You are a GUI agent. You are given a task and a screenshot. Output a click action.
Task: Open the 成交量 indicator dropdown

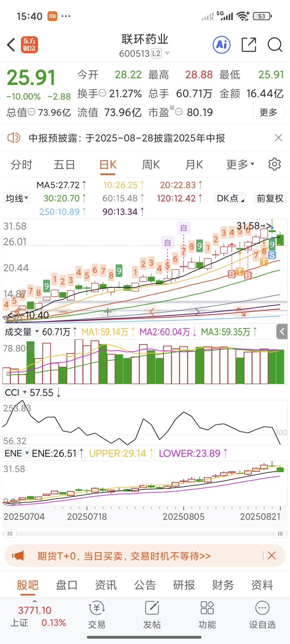[x=22, y=332]
